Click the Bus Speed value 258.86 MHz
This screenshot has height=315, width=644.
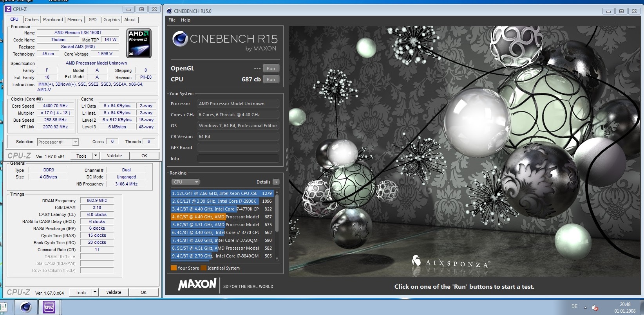pos(55,120)
